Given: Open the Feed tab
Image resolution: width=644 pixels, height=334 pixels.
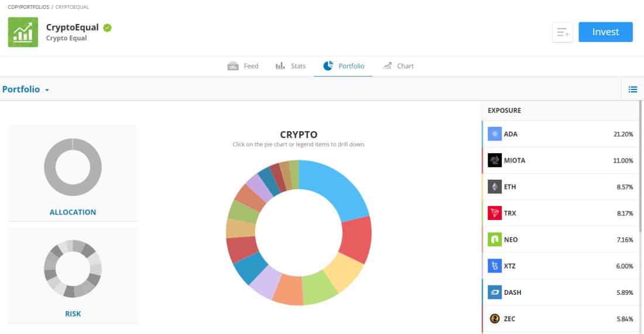Looking at the screenshot, I should 243,66.
